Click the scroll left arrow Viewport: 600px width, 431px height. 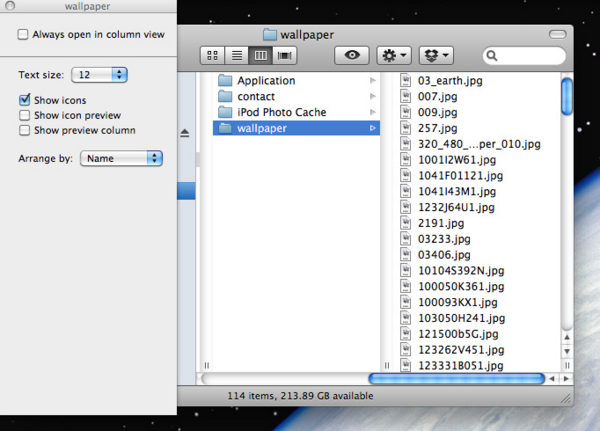552,379
